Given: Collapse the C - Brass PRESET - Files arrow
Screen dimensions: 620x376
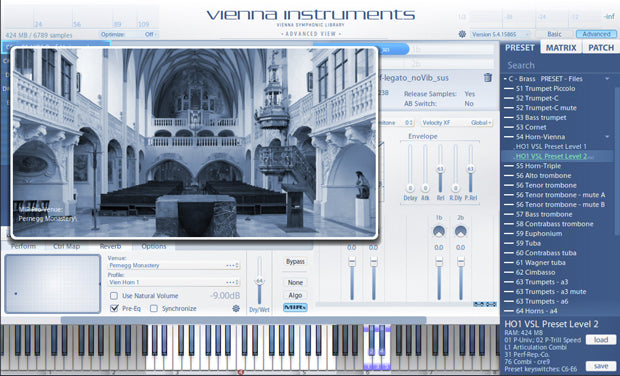Looking at the screenshot, I should click(607, 79).
